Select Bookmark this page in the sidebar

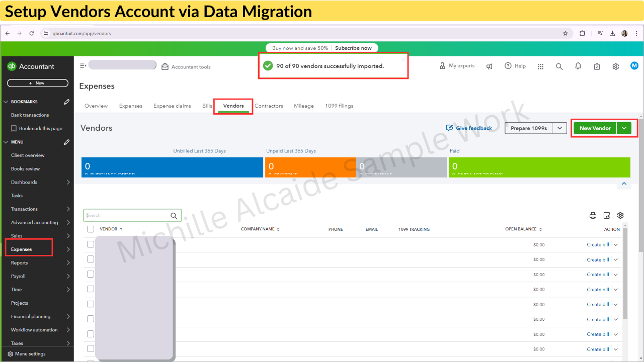37,128
